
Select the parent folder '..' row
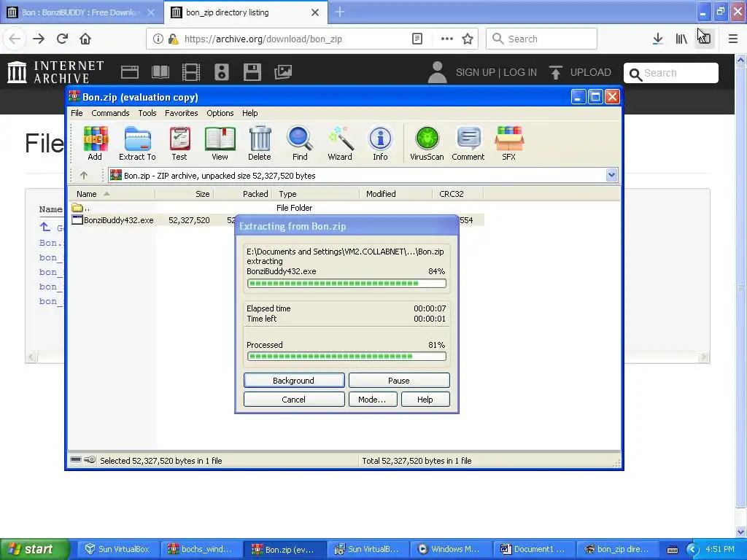[81, 208]
